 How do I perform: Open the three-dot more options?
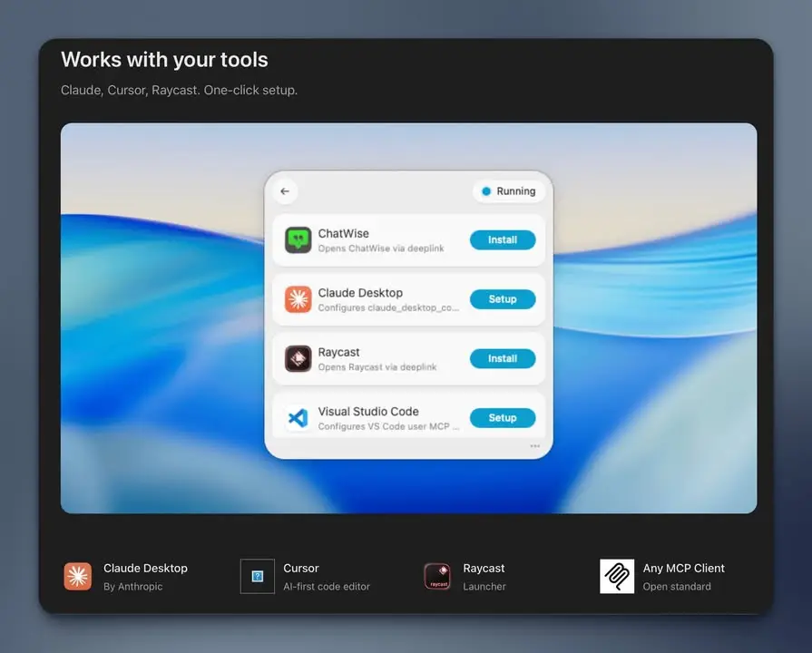tap(535, 446)
